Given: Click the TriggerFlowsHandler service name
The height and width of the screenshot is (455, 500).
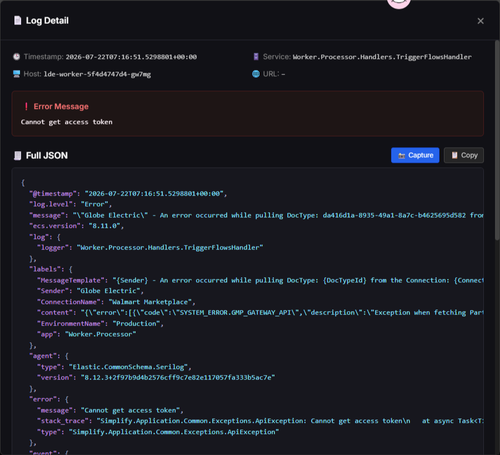Looking at the screenshot, I should pos(382,57).
